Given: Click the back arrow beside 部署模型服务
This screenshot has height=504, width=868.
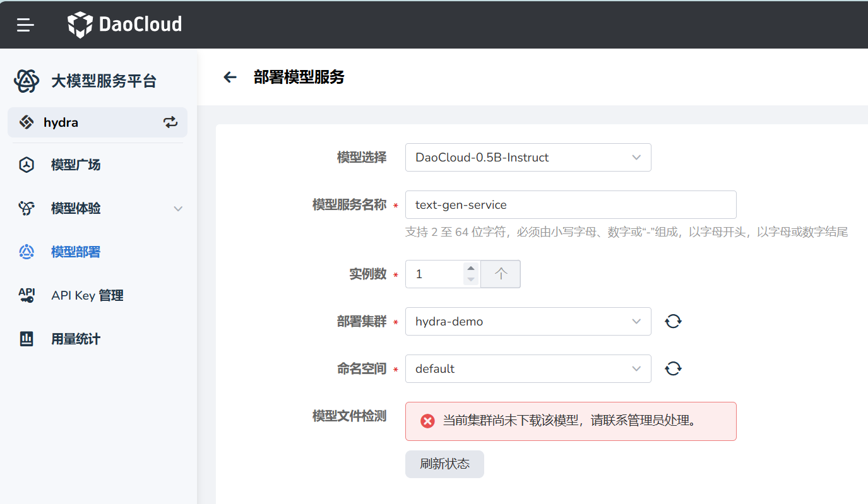Looking at the screenshot, I should [230, 76].
